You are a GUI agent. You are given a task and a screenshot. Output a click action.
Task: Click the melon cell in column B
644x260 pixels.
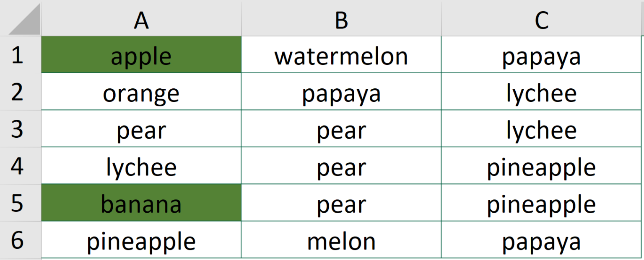tap(342, 239)
